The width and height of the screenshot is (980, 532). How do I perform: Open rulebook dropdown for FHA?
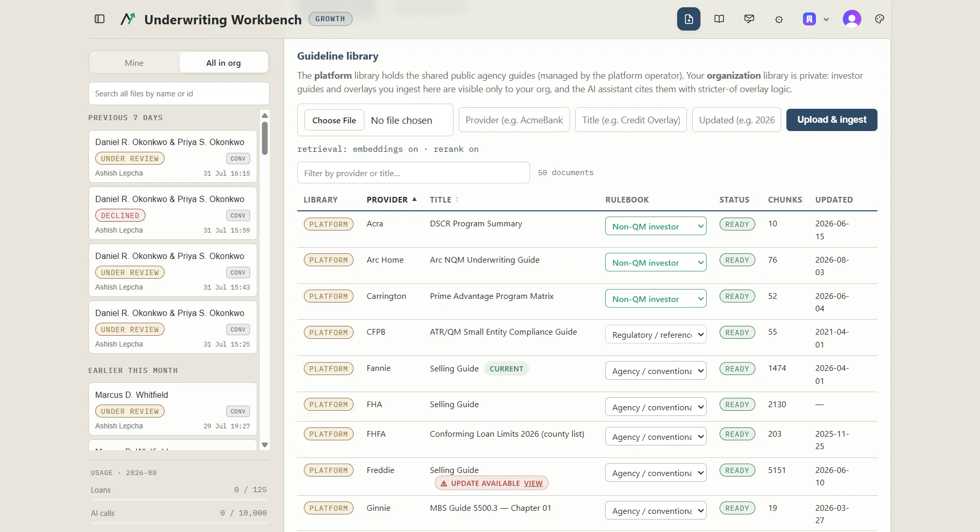pyautogui.click(x=655, y=407)
